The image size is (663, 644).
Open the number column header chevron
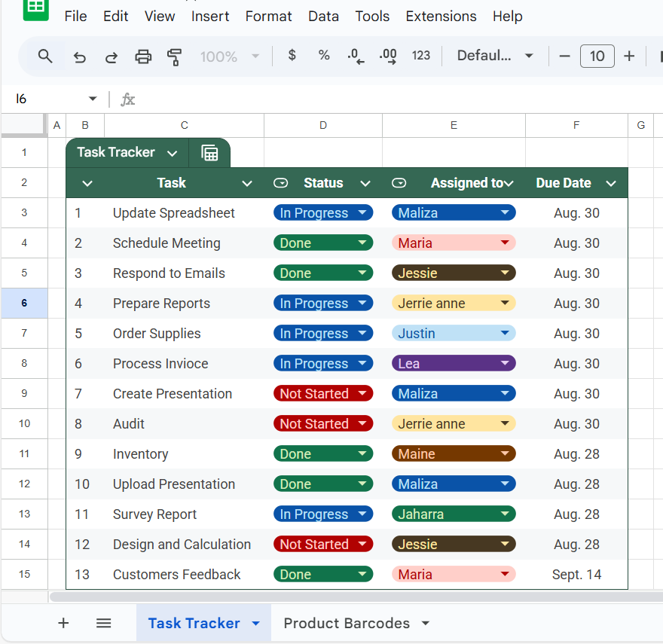coord(87,184)
